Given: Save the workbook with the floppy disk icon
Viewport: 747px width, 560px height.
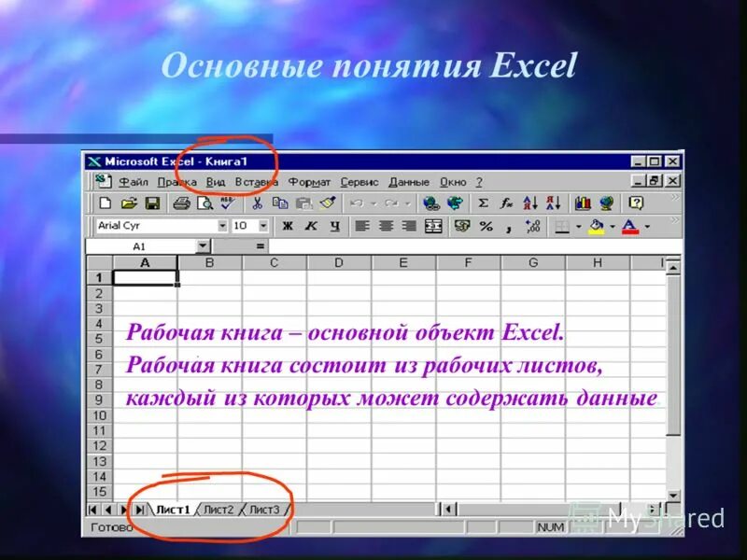Looking at the screenshot, I should tap(152, 203).
